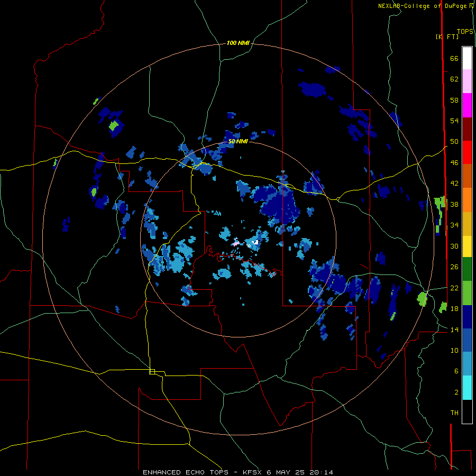
Task: Click the pink echo top cell near radar center
Action: tap(236, 243)
